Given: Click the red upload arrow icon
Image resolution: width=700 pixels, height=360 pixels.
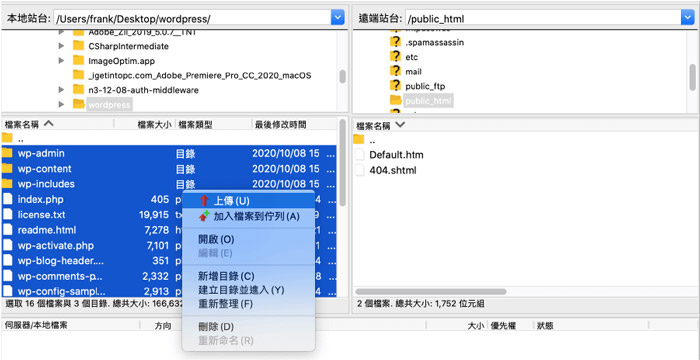Looking at the screenshot, I should pyautogui.click(x=204, y=201).
